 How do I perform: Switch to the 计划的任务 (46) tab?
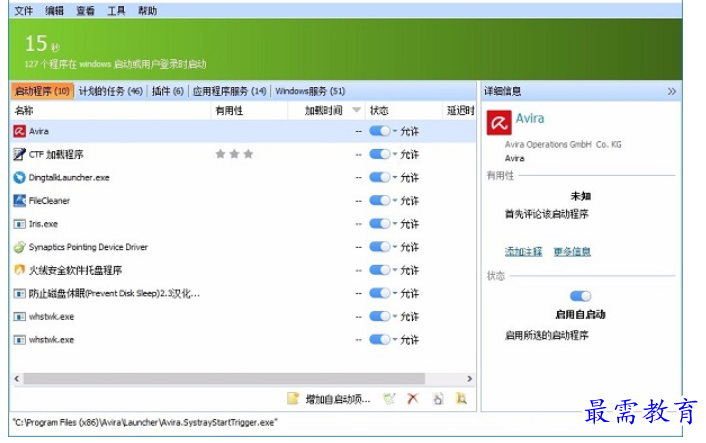pos(111,91)
